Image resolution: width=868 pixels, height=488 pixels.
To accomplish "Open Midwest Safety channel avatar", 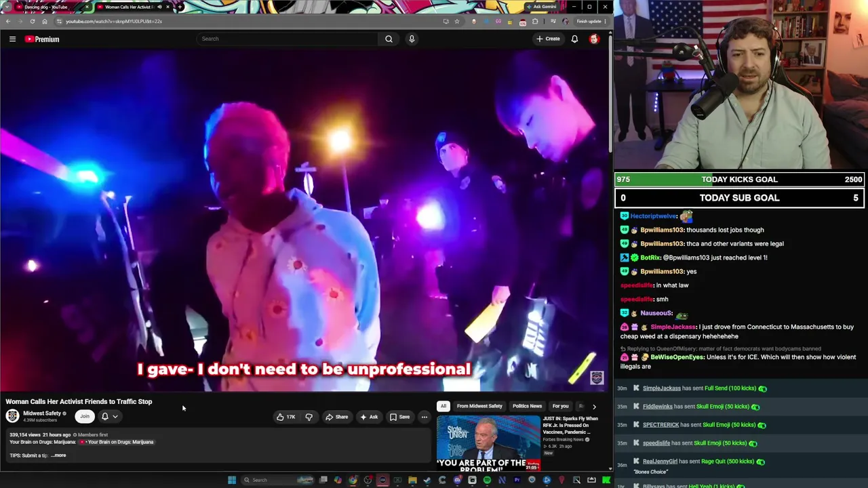I will [x=12, y=416].
